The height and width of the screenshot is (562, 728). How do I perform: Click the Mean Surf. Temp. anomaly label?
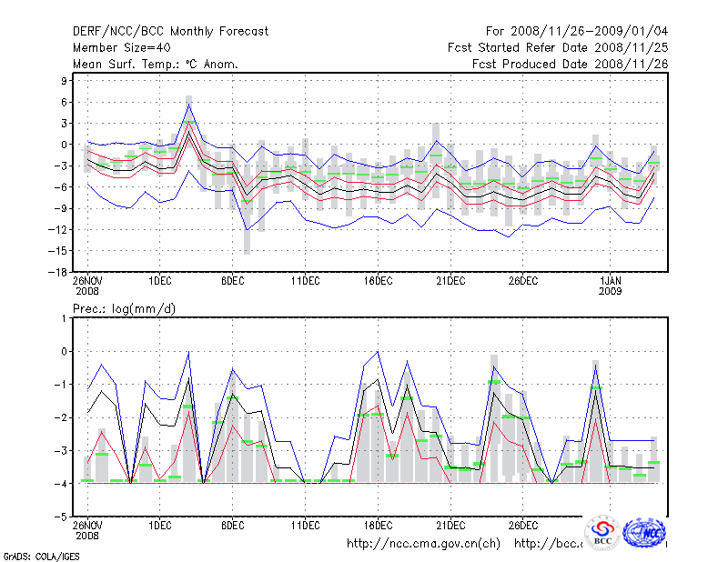[155, 64]
